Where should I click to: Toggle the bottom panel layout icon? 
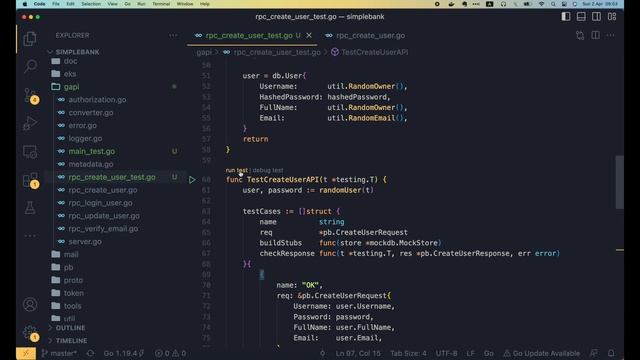581,17
